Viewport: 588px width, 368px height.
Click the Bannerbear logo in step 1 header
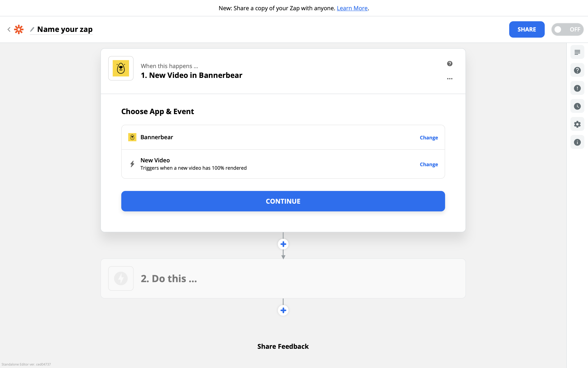[121, 68]
